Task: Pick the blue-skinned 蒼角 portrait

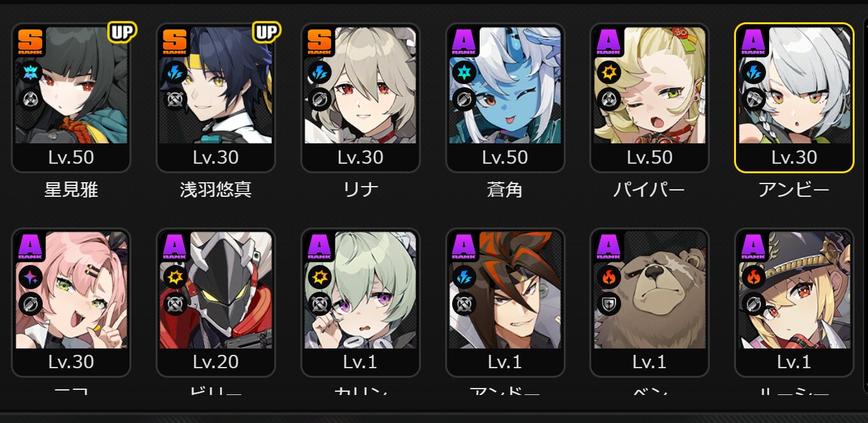Action: tap(505, 98)
